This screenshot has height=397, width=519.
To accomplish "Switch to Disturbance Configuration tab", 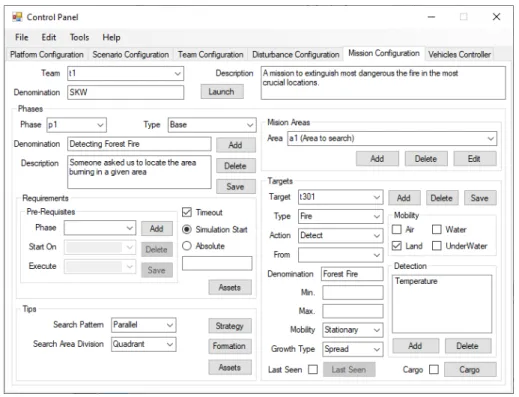I will pos(296,54).
